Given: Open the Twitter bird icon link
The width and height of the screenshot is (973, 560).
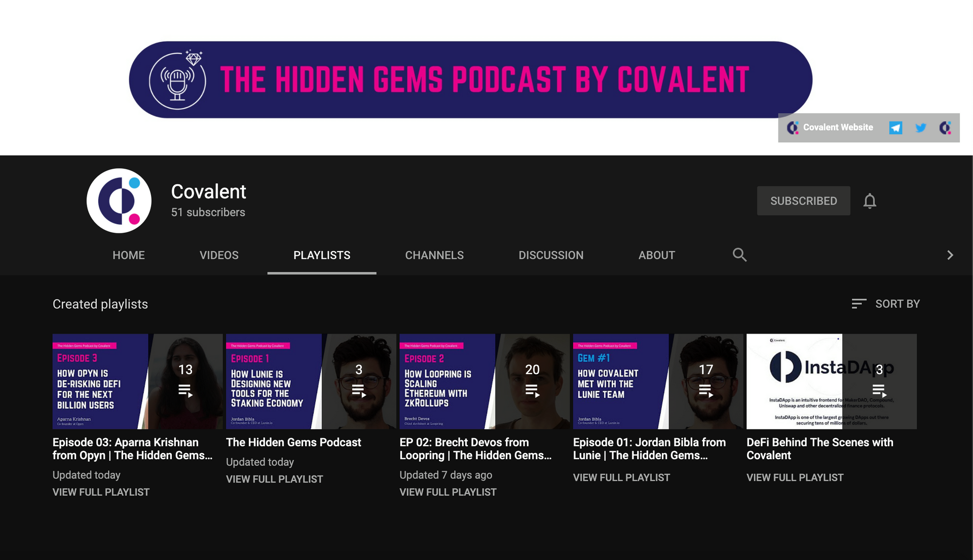Looking at the screenshot, I should 921,128.
